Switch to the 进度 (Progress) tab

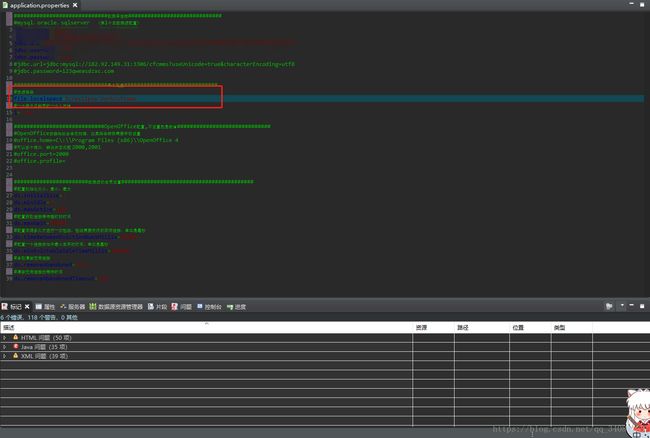236,307
